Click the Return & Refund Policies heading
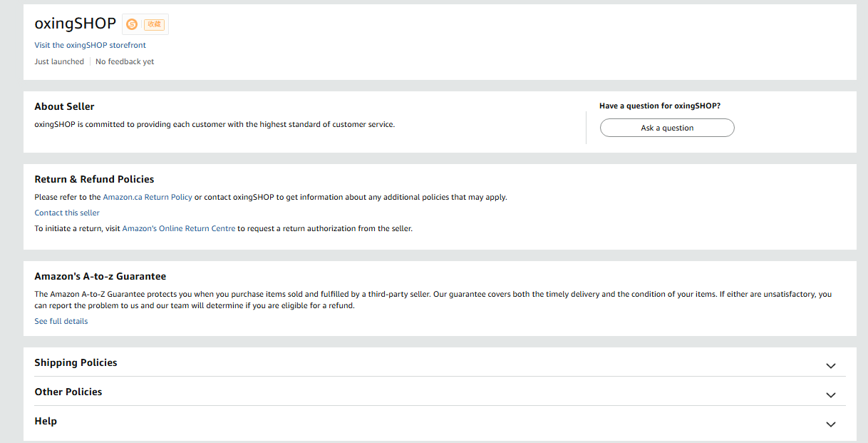Screen dimensions: 868x443 tap(94, 179)
